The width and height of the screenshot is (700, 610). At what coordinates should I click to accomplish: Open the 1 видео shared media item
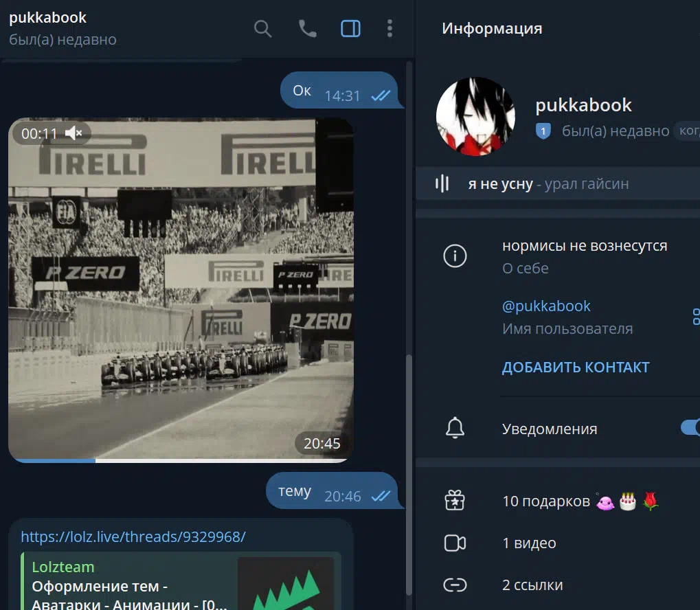tap(529, 543)
